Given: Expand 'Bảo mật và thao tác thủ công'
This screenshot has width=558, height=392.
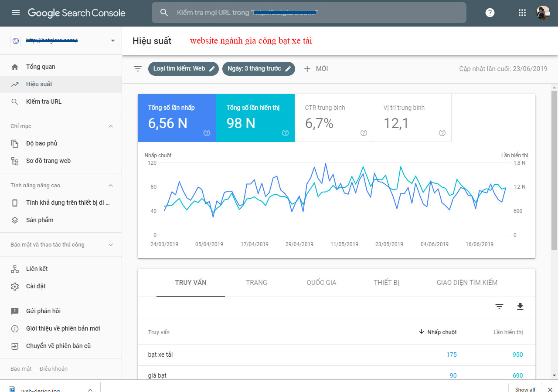Looking at the screenshot, I should click(x=111, y=245).
